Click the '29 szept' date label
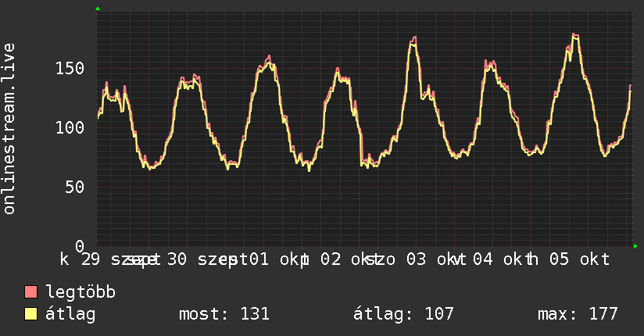Viewport: 644px width, 336px height. pyautogui.click(x=120, y=259)
